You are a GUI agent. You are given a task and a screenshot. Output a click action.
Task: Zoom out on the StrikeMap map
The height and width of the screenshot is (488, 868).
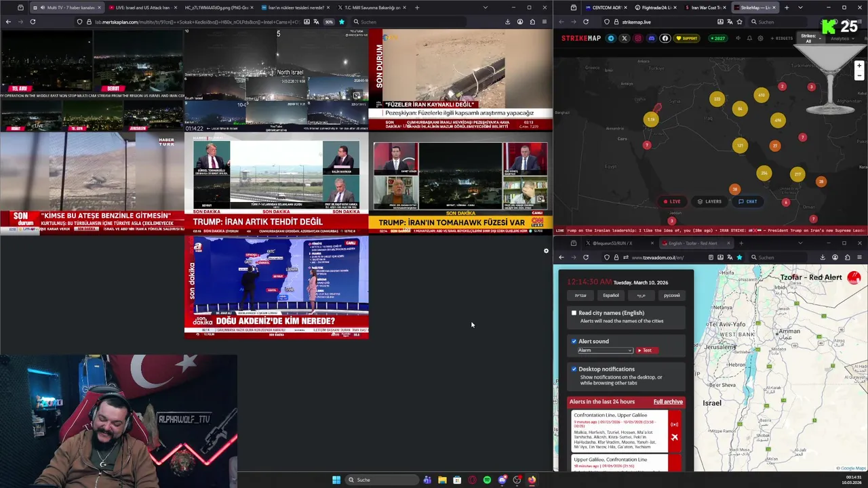[859, 75]
